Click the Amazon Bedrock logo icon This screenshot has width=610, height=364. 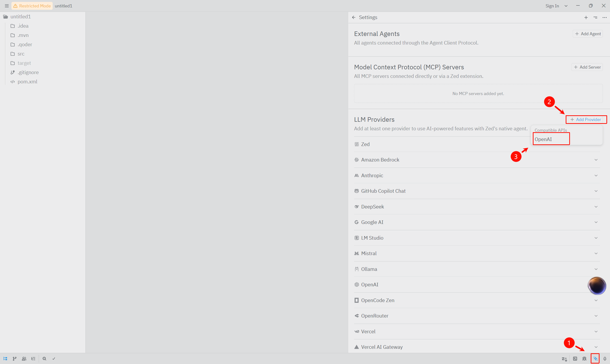[x=356, y=160]
